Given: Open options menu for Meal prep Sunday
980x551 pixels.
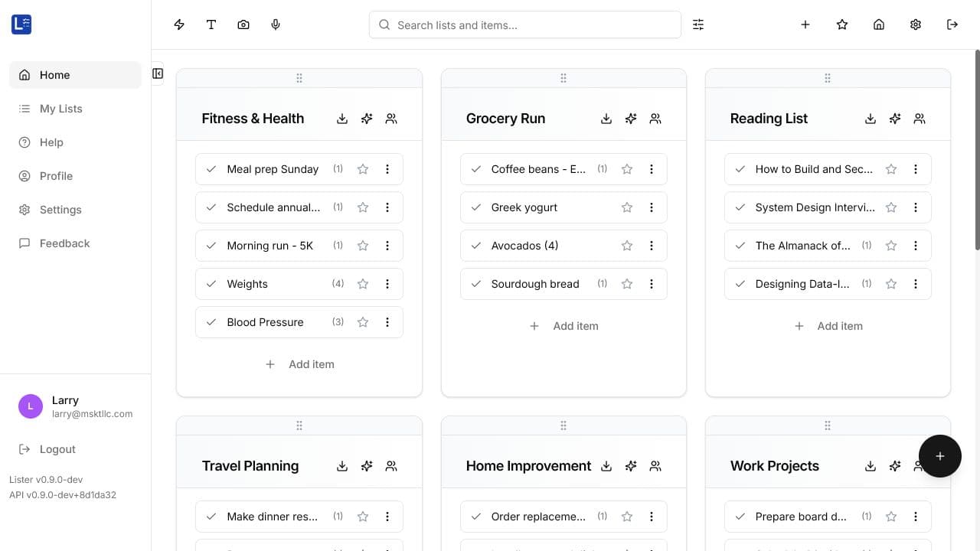Looking at the screenshot, I should (387, 169).
